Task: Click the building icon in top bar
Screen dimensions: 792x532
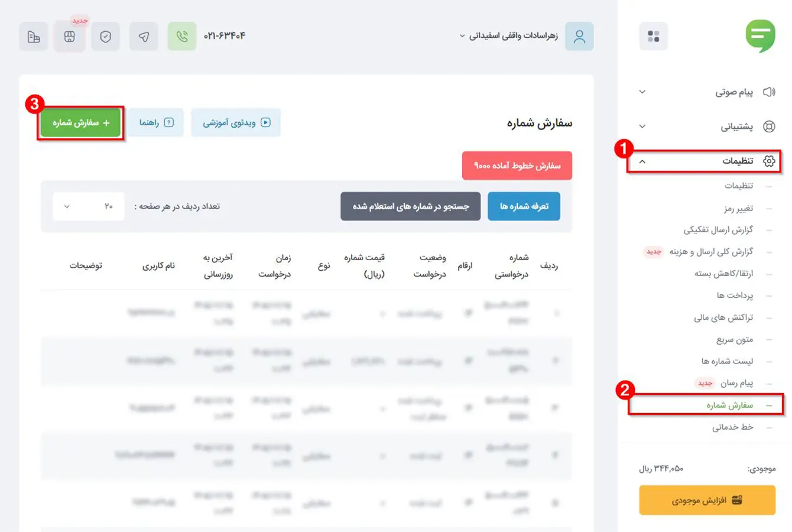Action: (34, 37)
